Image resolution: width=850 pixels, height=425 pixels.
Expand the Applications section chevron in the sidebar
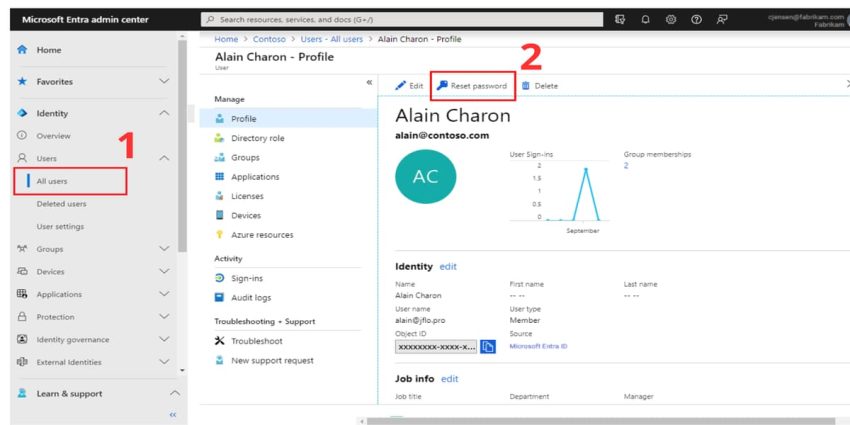point(164,294)
